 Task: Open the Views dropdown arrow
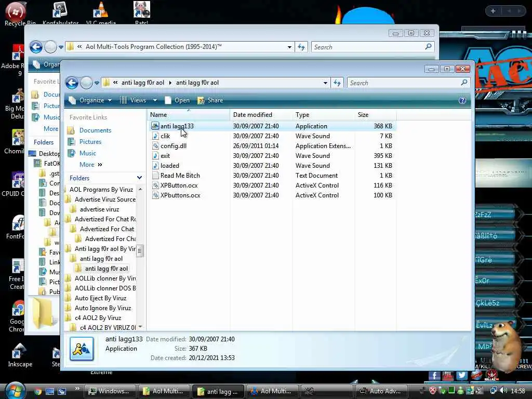point(155,100)
